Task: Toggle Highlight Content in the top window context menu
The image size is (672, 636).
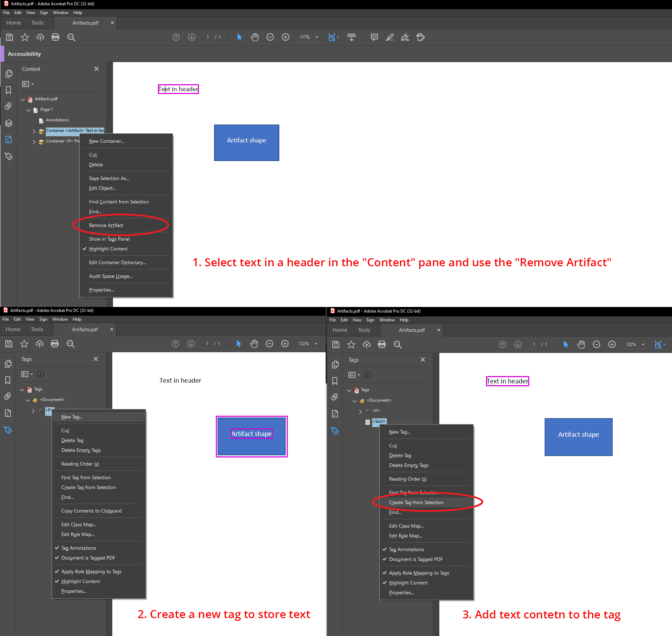Action: (108, 249)
